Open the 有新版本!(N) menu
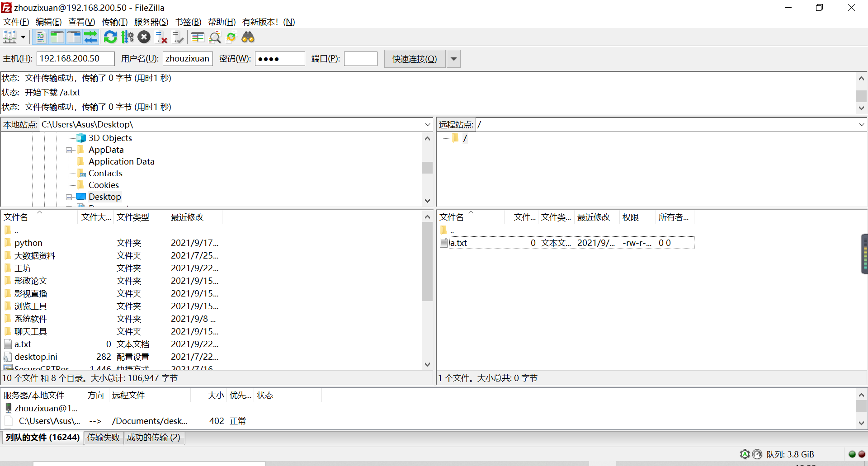 [269, 22]
